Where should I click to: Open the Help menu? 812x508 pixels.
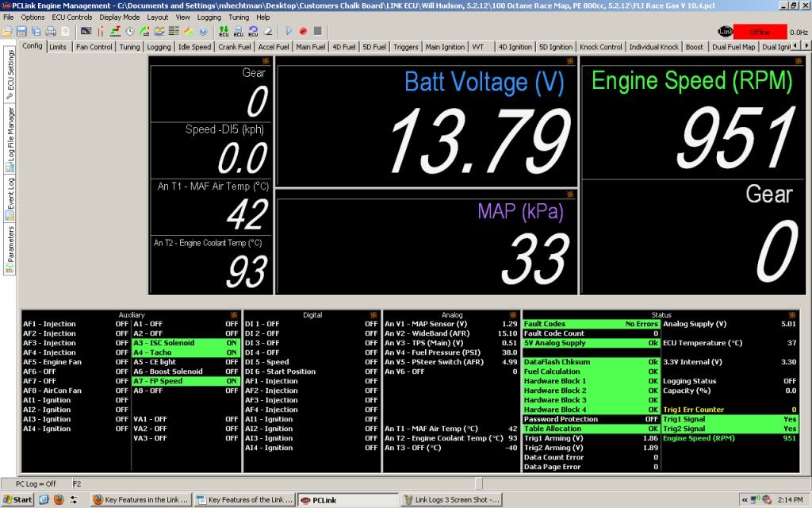263,17
